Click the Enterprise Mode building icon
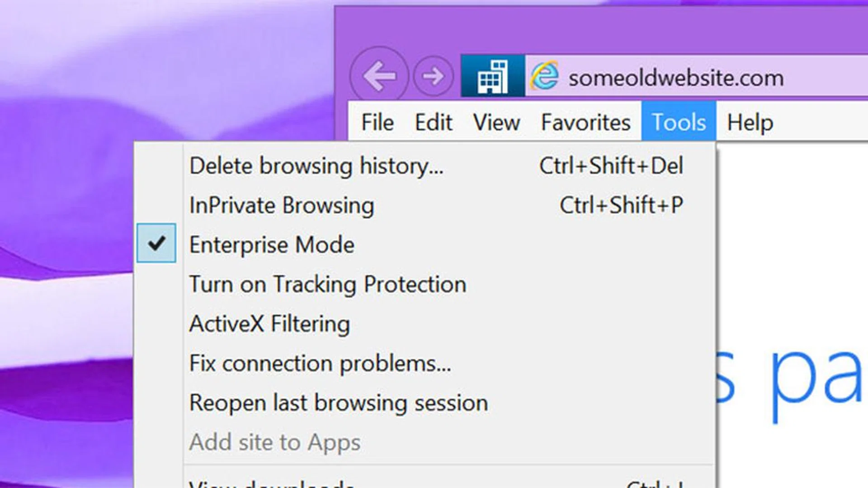This screenshot has width=868, height=488. [x=493, y=76]
